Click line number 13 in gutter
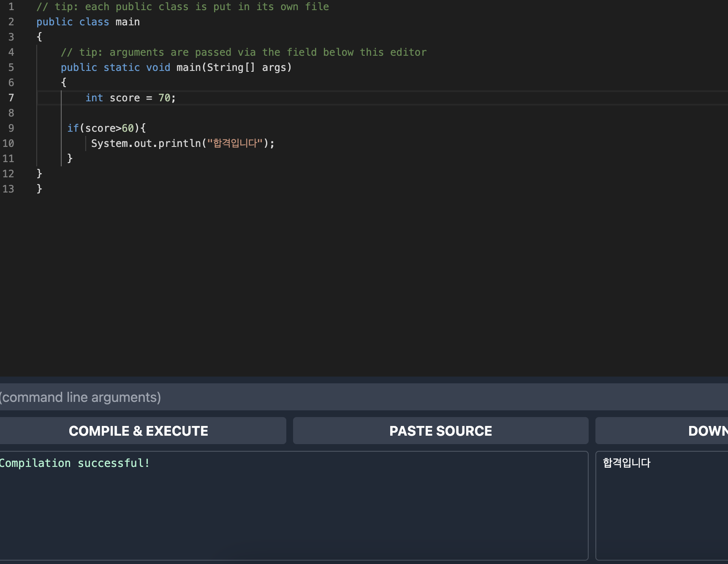The height and width of the screenshot is (564, 728). click(8, 189)
